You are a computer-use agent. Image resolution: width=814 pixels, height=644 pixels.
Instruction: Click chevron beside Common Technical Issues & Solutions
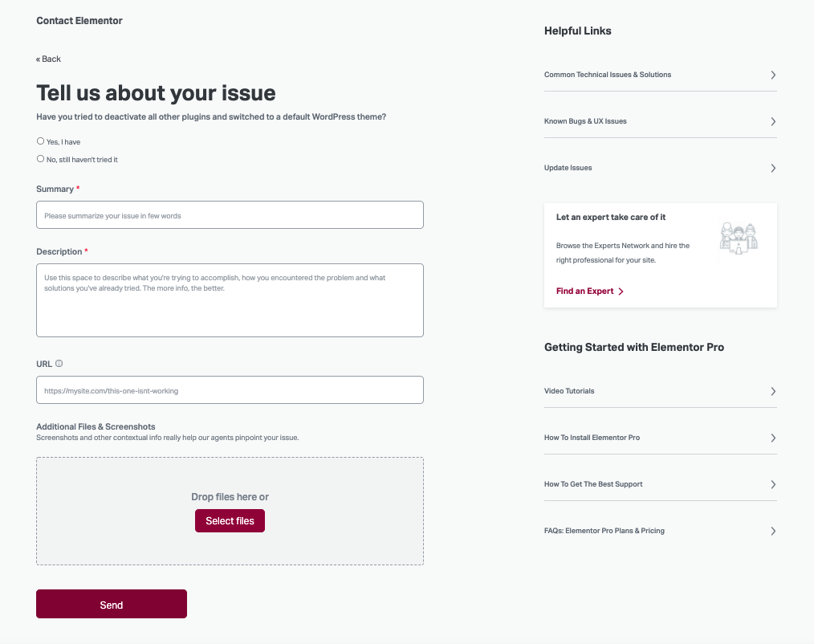coord(773,75)
